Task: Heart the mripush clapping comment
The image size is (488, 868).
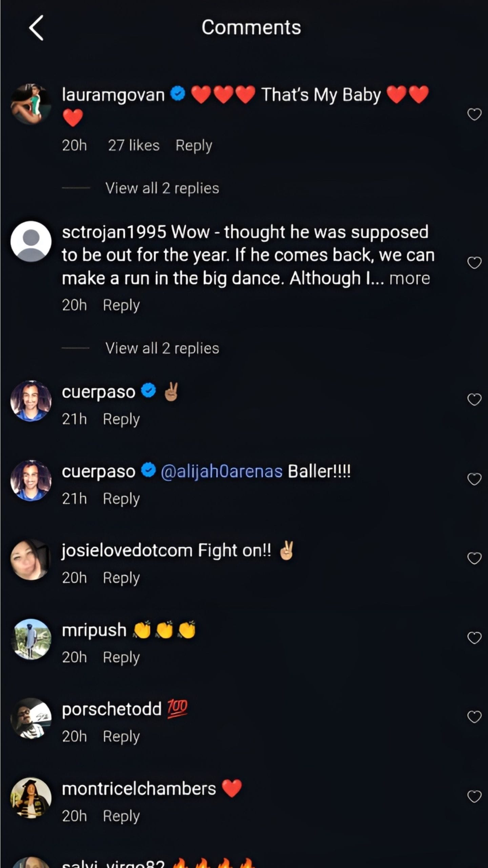Action: coord(474,638)
